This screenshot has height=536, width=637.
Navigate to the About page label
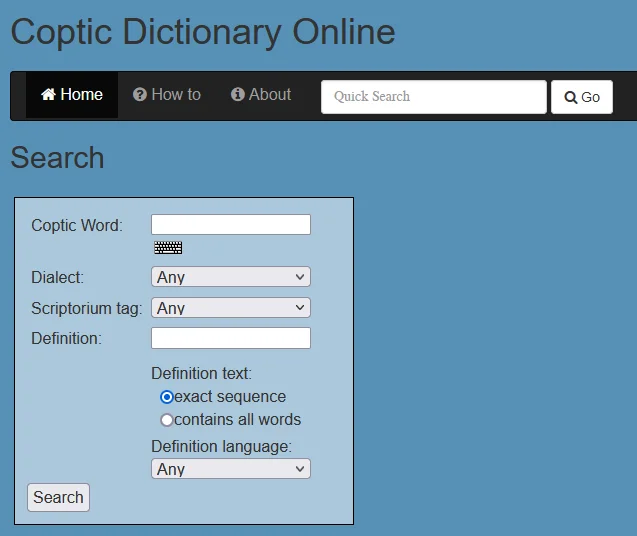coord(270,95)
